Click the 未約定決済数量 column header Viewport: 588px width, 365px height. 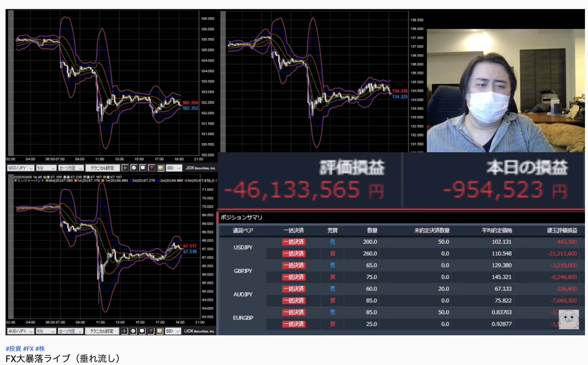(x=432, y=230)
